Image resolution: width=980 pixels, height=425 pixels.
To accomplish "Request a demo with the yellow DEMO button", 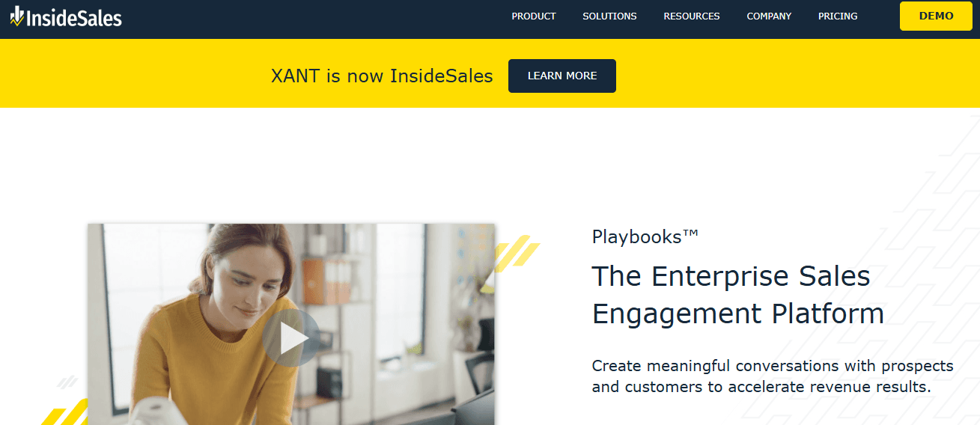I will pyautogui.click(x=936, y=16).
